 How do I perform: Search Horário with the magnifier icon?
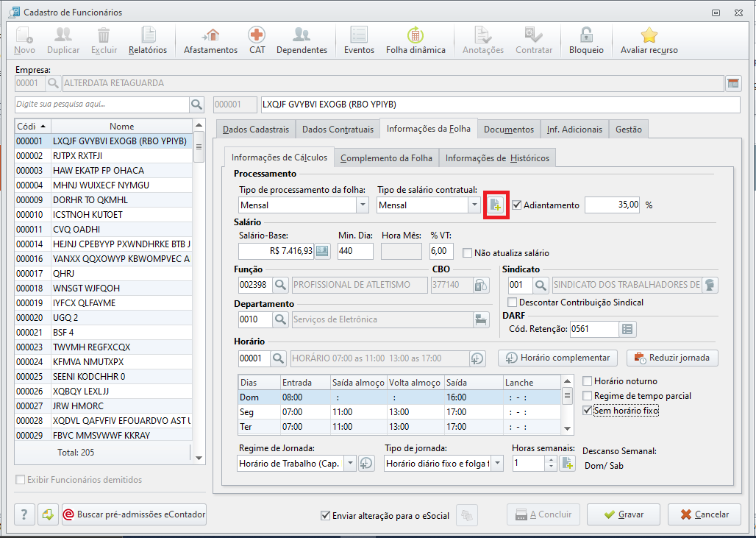[x=278, y=358]
